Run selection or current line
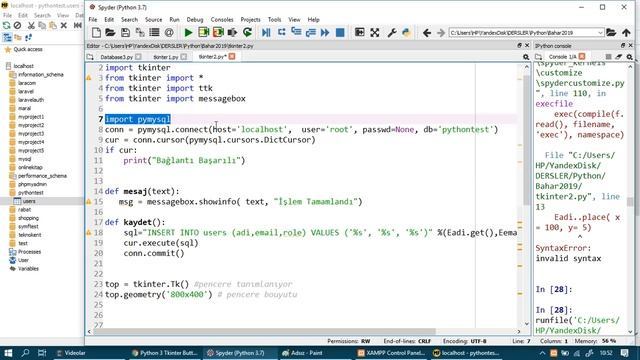Image resolution: width=640 pixels, height=360 pixels. 232,33
